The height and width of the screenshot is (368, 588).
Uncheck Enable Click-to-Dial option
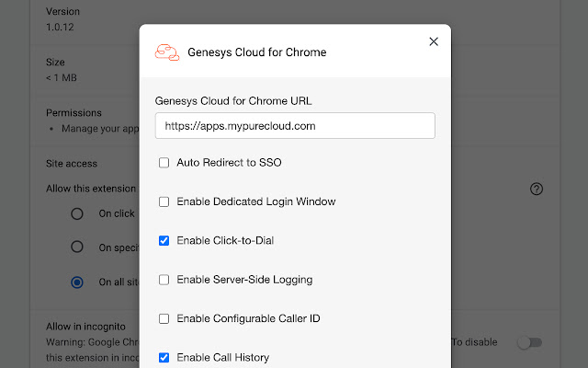(164, 241)
